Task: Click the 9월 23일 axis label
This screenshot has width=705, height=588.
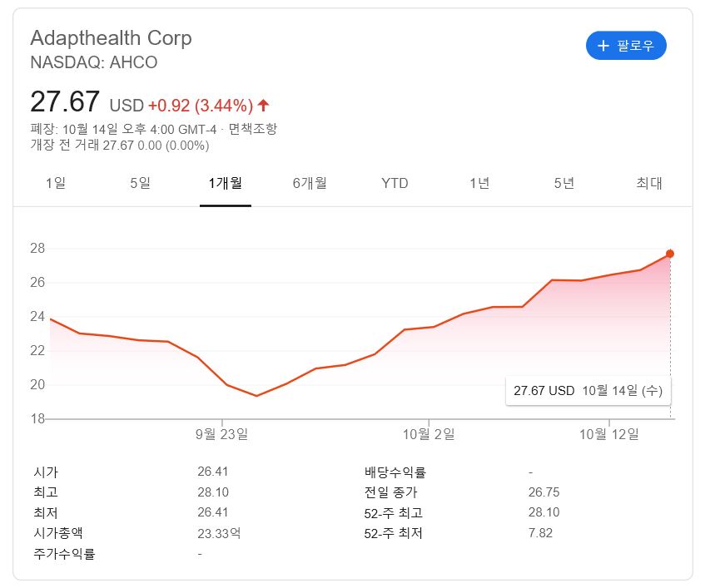Action: click(221, 434)
